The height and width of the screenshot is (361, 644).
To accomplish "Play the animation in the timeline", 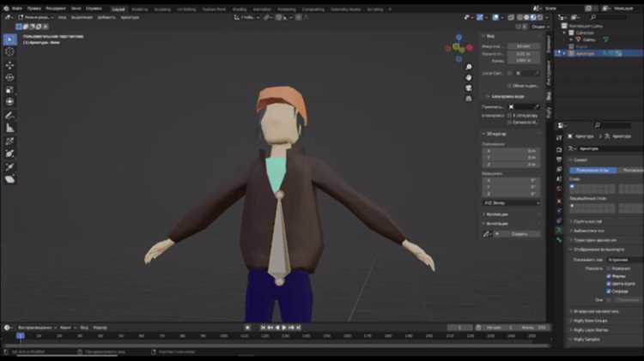I will tap(284, 328).
